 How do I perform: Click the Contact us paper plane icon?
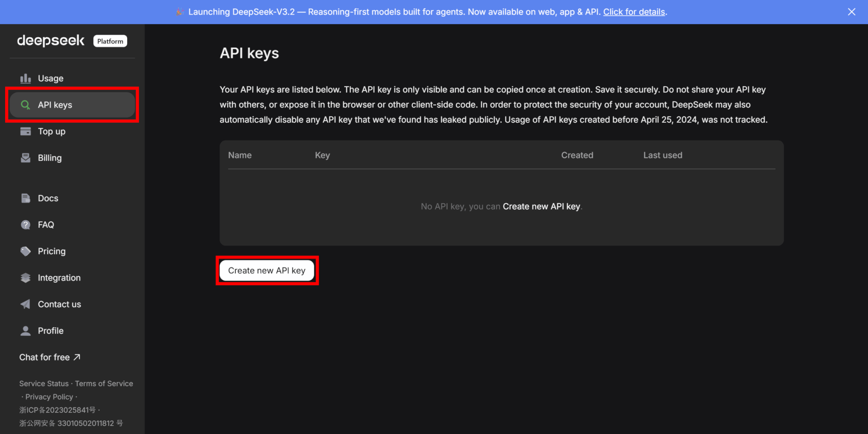pyautogui.click(x=25, y=304)
